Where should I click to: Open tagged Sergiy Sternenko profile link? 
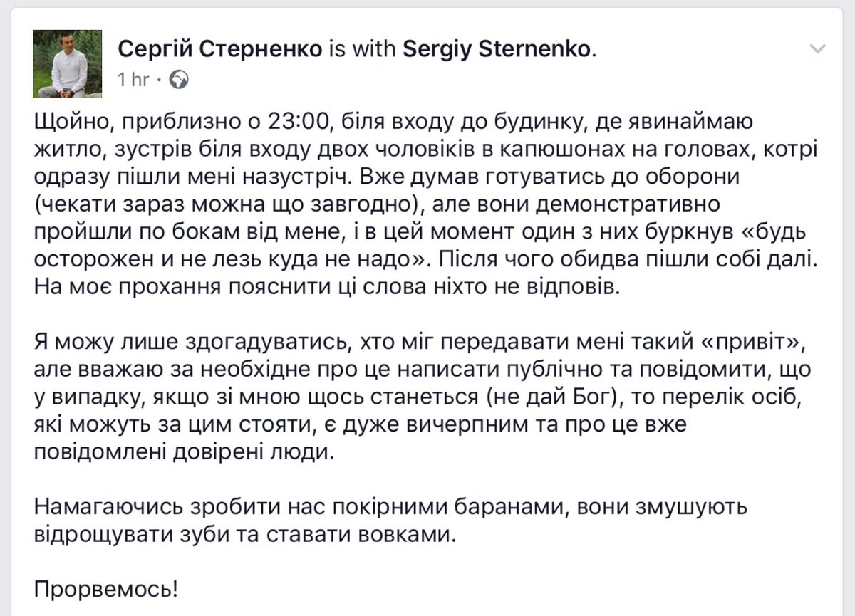pyautogui.click(x=497, y=48)
